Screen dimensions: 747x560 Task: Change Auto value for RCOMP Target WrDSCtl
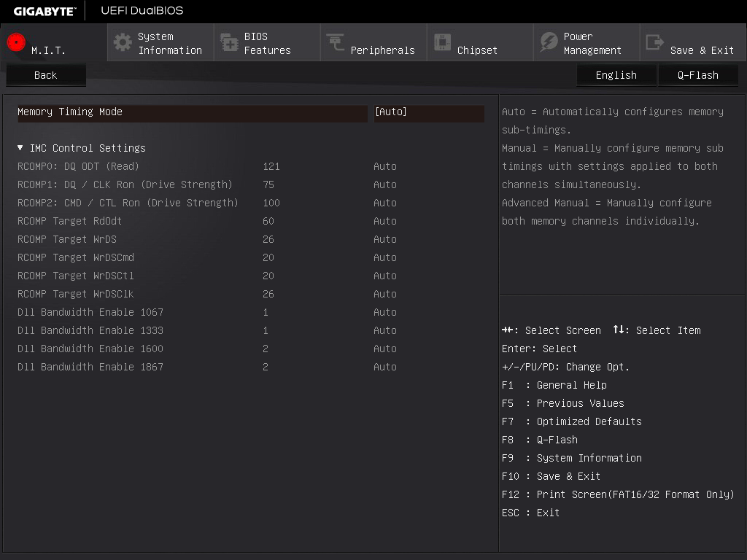385,276
